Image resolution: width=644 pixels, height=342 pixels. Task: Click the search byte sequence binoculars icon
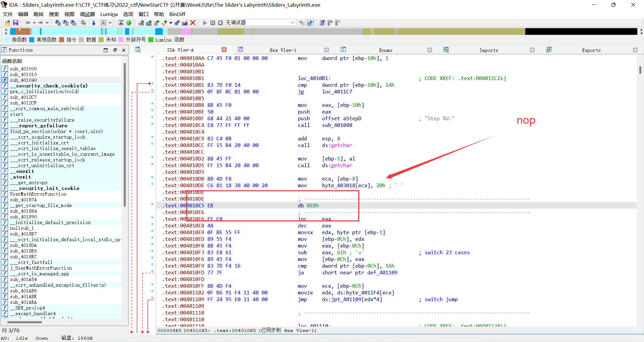pos(73,23)
